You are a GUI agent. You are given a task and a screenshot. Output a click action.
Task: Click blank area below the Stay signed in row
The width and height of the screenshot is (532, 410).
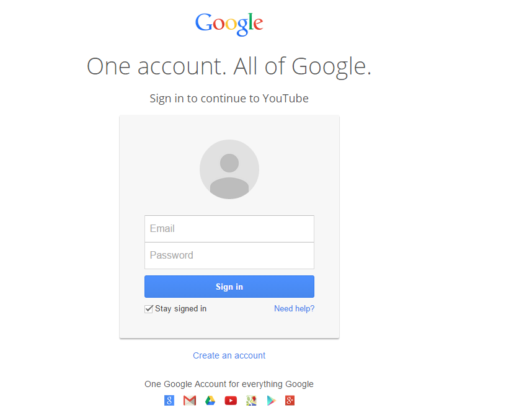pyautogui.click(x=229, y=327)
